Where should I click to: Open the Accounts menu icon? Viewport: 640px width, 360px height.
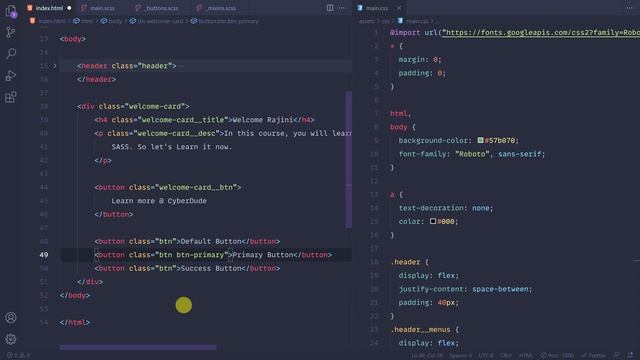[11, 318]
